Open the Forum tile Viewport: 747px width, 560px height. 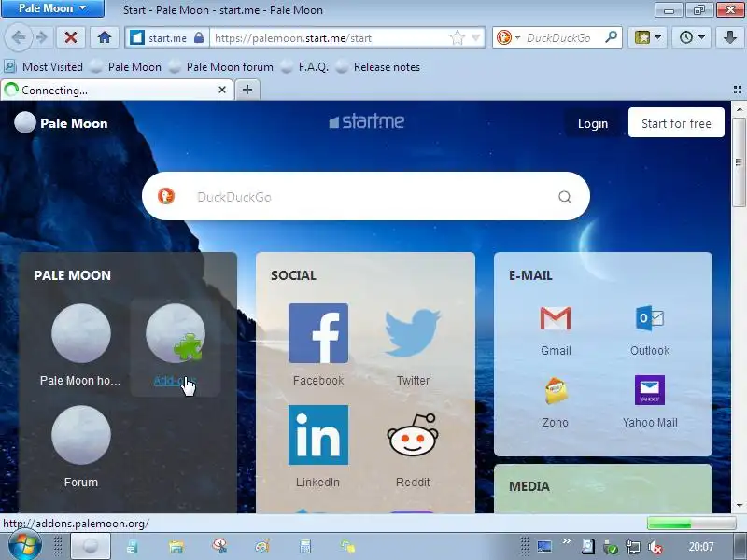[80, 447]
